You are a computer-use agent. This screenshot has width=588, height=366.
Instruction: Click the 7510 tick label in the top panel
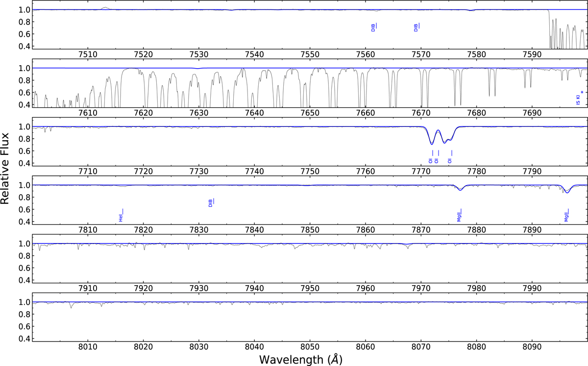[x=87, y=53]
